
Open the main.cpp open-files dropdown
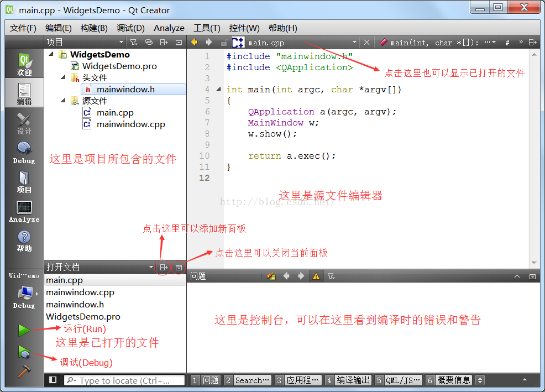tap(303, 43)
